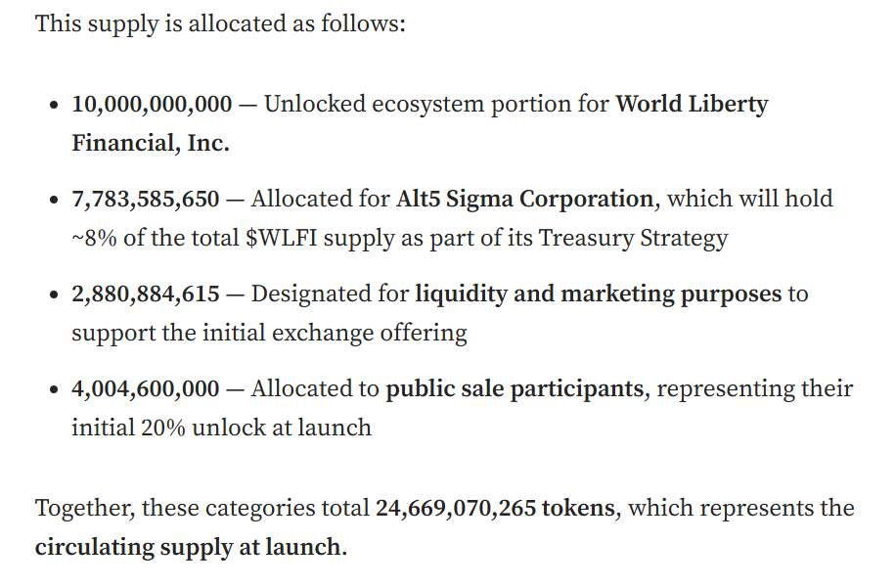Click the bullet point before 4,004,600,000

(54, 389)
